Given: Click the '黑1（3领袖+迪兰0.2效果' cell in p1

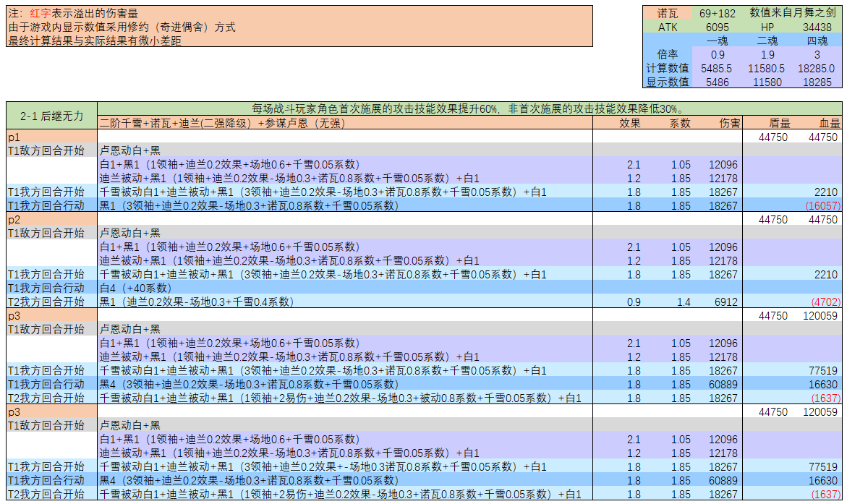Looking at the screenshot, I should 344,205.
